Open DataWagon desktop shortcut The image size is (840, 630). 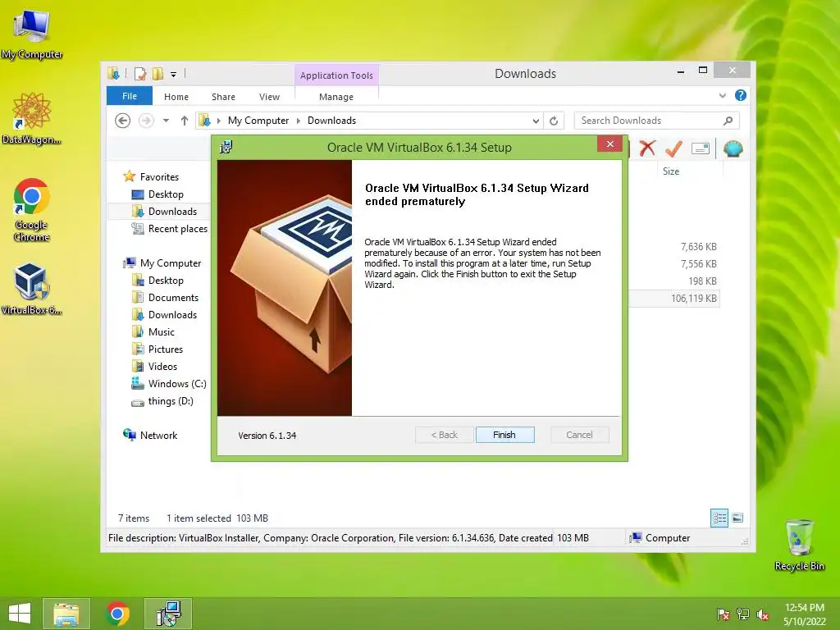click(x=32, y=118)
